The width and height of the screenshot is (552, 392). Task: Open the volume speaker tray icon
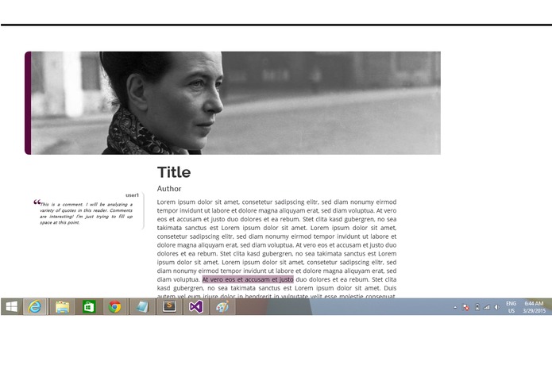(496, 307)
